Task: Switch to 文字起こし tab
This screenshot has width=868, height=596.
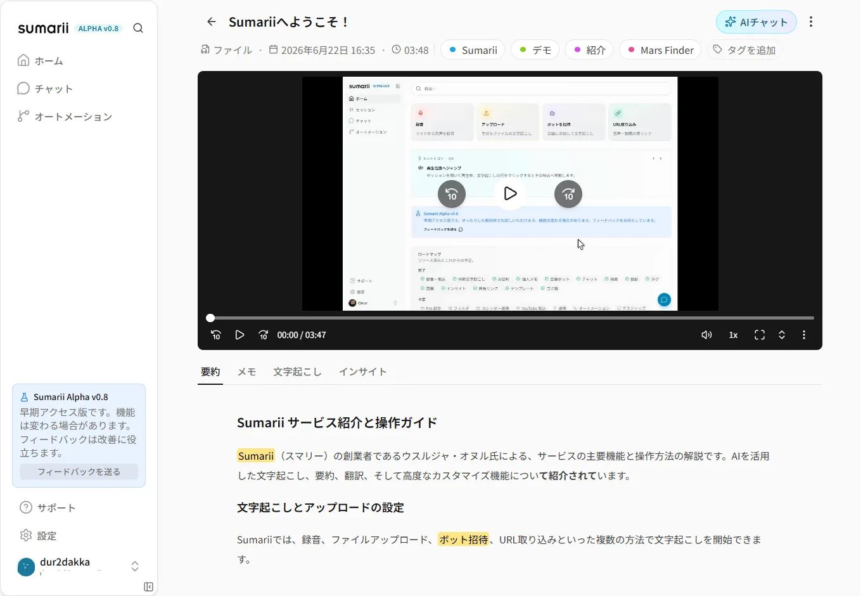Action: click(297, 372)
